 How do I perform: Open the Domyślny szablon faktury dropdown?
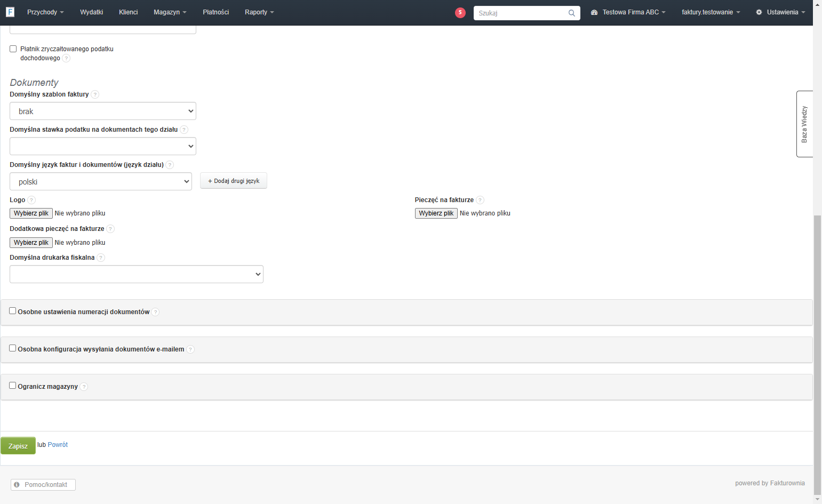click(103, 111)
